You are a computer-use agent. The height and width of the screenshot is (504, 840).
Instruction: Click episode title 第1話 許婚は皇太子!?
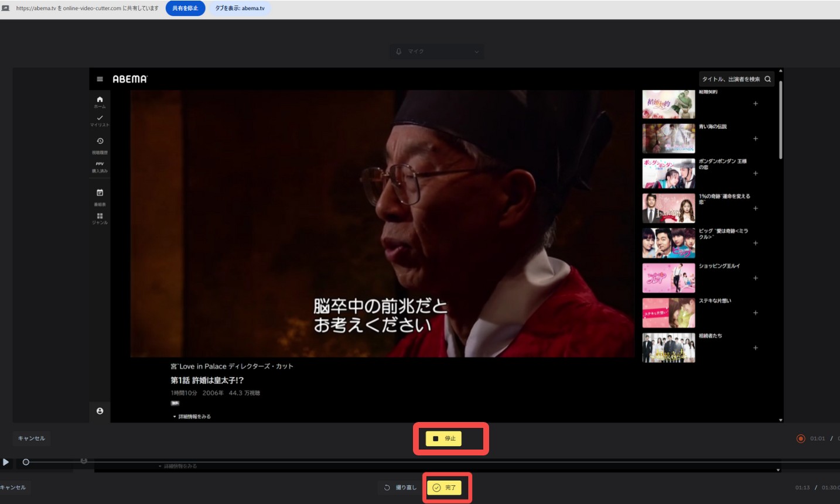[207, 380]
